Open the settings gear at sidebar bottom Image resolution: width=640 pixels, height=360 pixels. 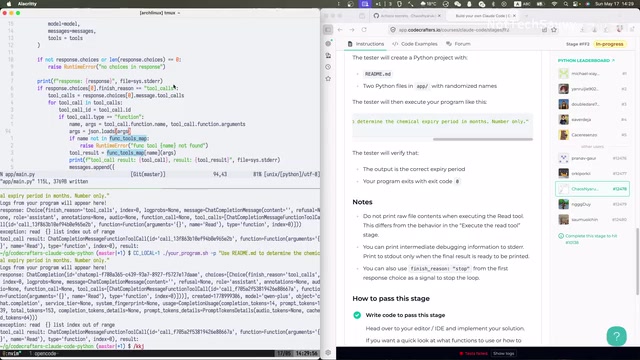pyautogui.click(x=328, y=353)
